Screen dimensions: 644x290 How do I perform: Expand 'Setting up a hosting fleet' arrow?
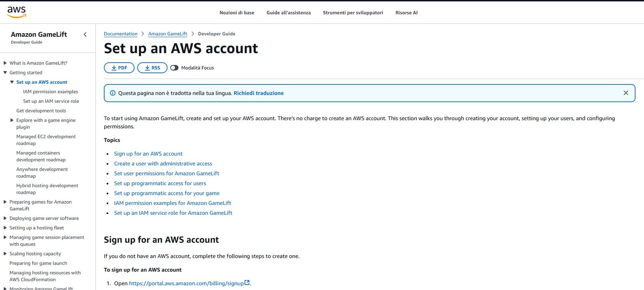click(5, 228)
